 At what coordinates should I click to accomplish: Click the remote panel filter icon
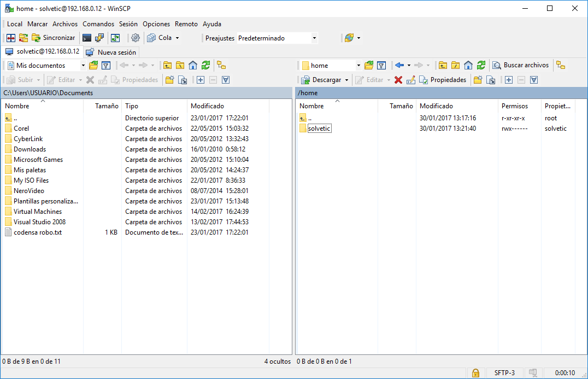(381, 65)
